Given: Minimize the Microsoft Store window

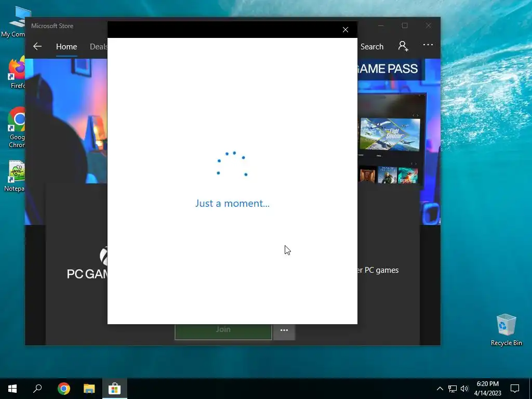Looking at the screenshot, I should pyautogui.click(x=381, y=26).
